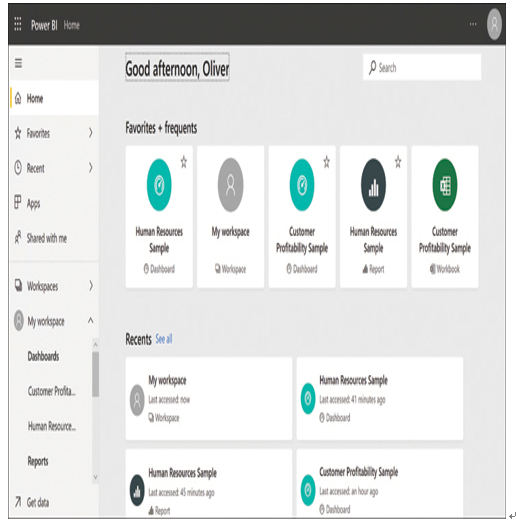The image size is (517, 527).
Task: Click the Apps grid icon
Action: (17, 202)
